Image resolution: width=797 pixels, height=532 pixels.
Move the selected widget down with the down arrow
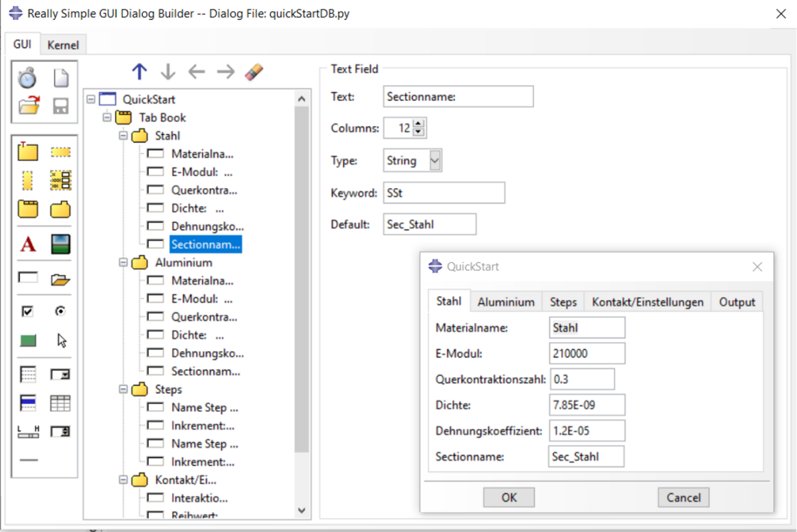point(167,72)
